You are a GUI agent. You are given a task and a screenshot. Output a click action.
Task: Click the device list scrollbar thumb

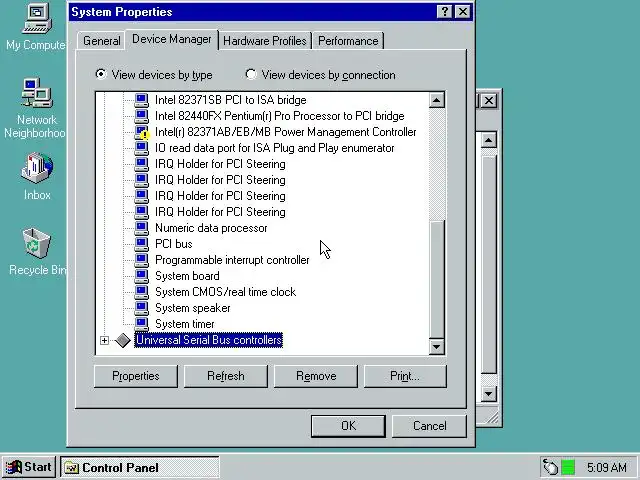(436, 280)
